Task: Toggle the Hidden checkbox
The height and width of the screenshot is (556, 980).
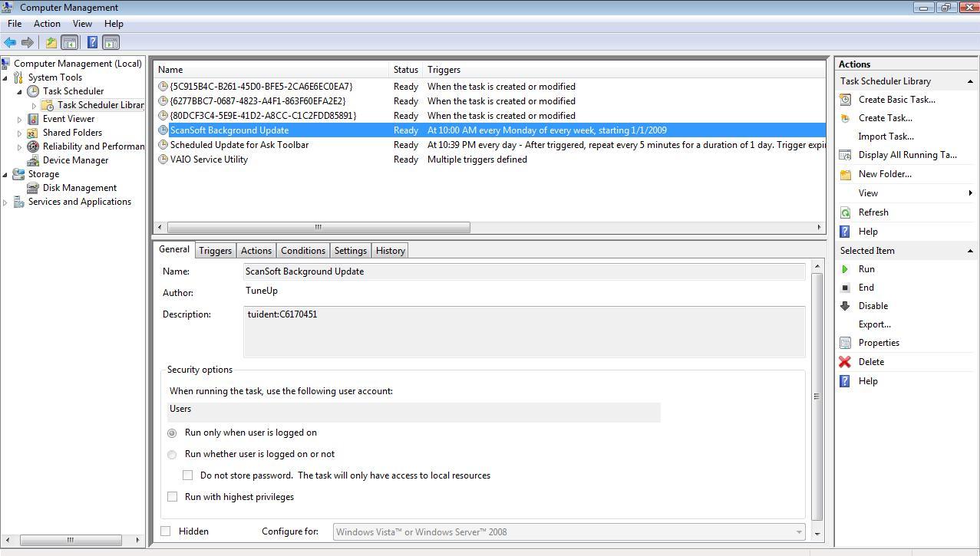Action: 165,531
